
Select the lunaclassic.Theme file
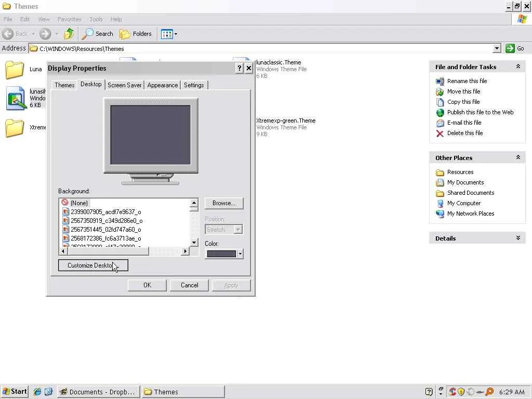point(278,62)
